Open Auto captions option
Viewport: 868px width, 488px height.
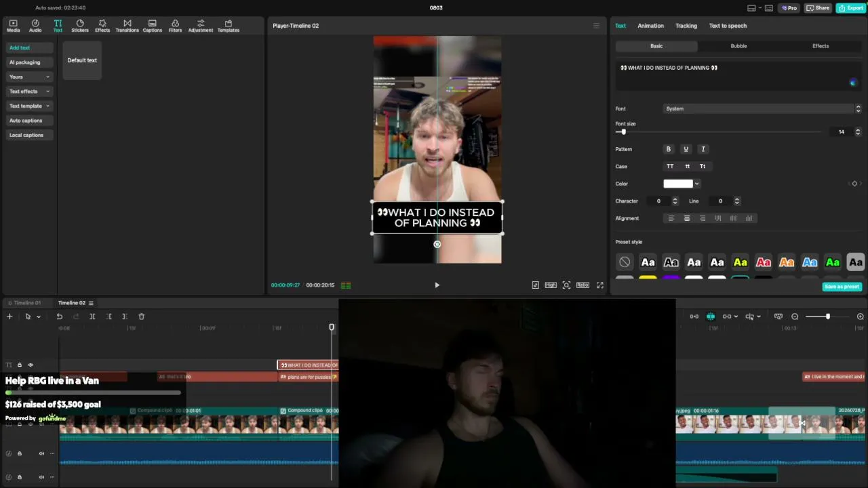click(29, 121)
